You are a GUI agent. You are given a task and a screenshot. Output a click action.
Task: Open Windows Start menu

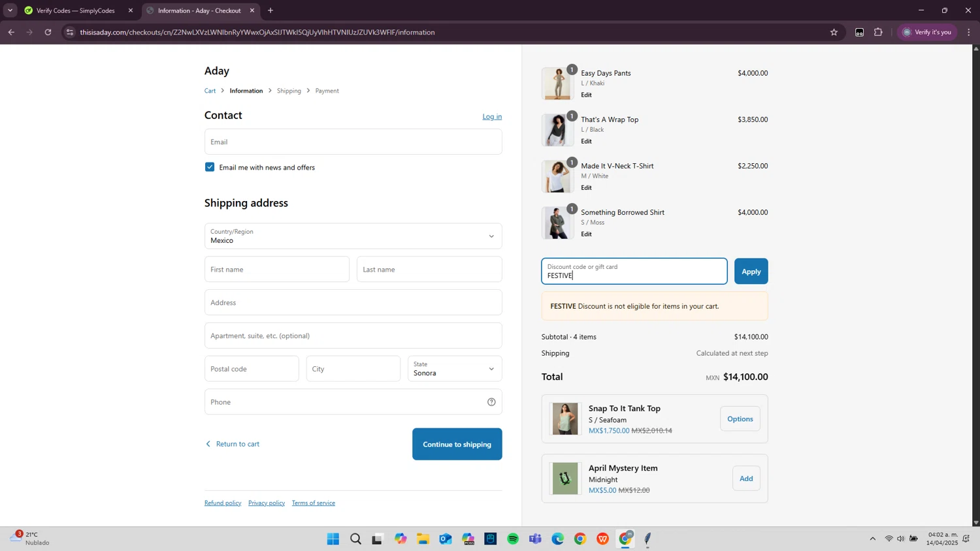pyautogui.click(x=333, y=539)
